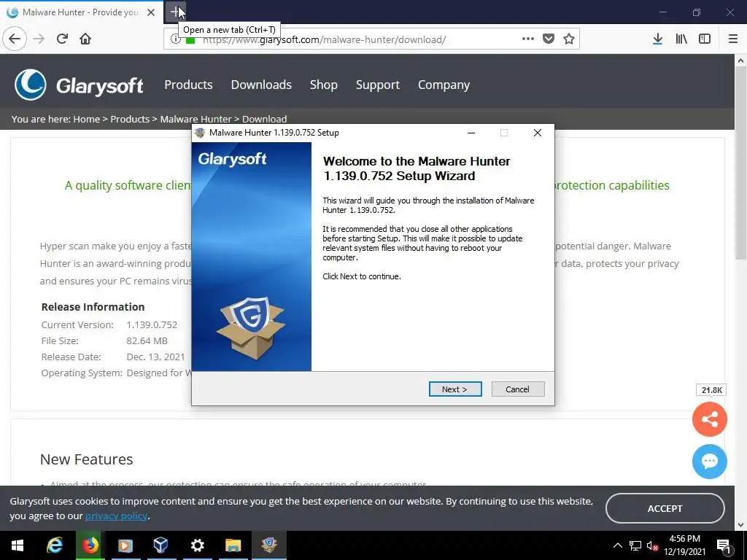Open page actions three-dot menu
Viewport: 747px width, 560px height.
(x=528, y=39)
